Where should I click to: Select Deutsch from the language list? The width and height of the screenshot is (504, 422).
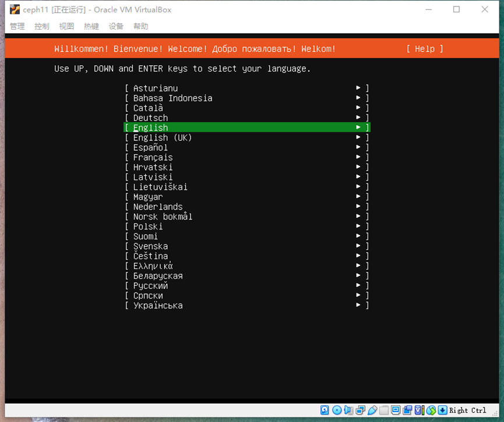[x=247, y=118]
